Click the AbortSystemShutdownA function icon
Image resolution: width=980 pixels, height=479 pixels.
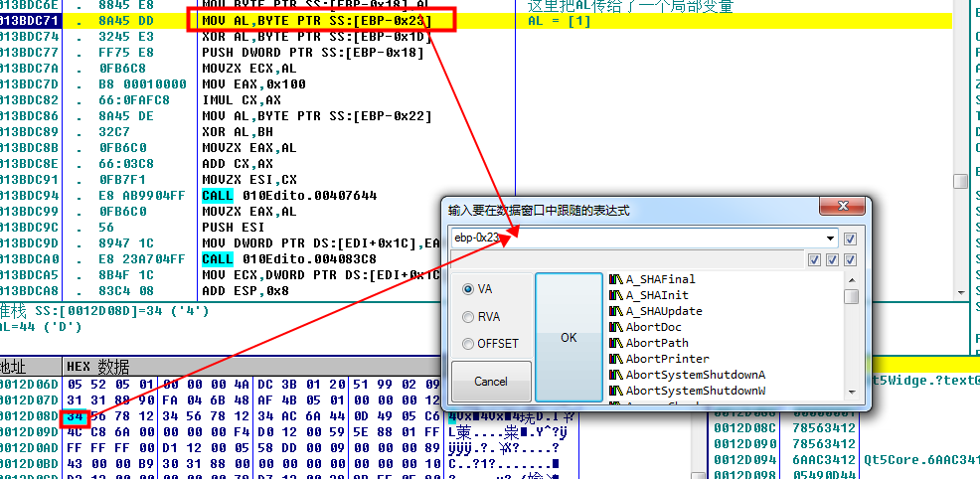[x=617, y=375]
